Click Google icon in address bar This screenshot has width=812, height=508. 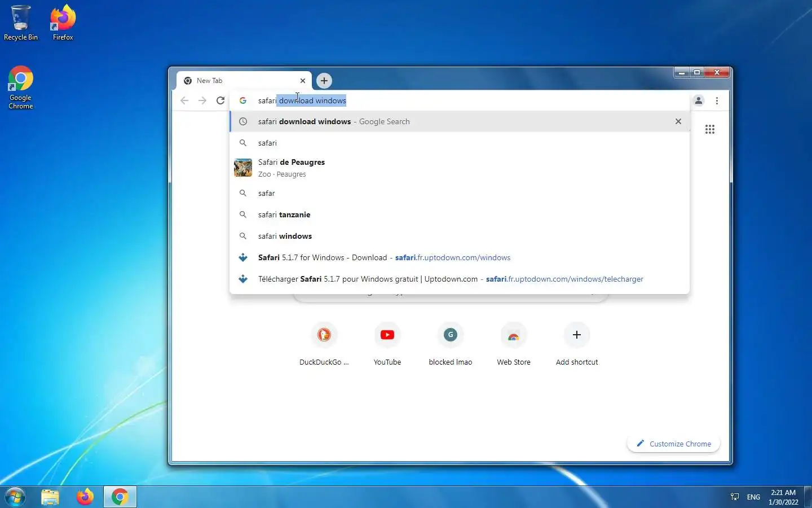tap(243, 100)
